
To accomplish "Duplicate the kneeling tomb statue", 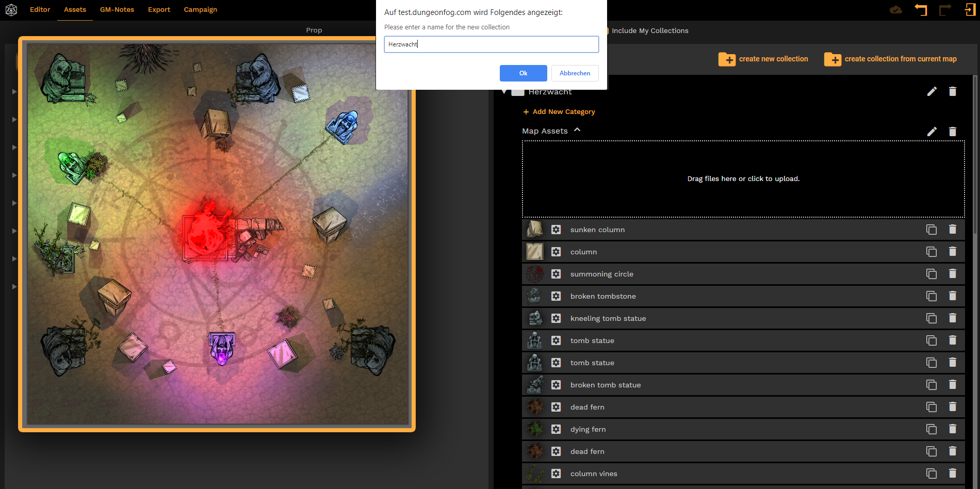I will (x=932, y=318).
